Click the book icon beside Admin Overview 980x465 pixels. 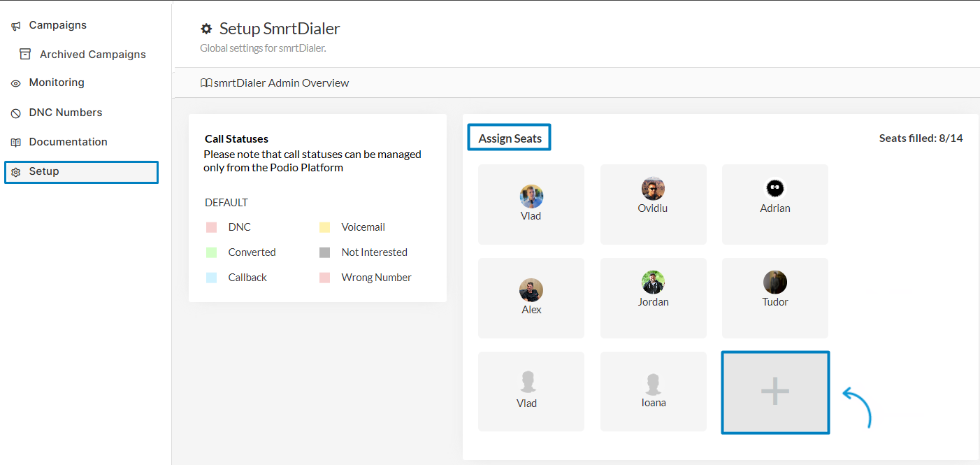pos(206,83)
